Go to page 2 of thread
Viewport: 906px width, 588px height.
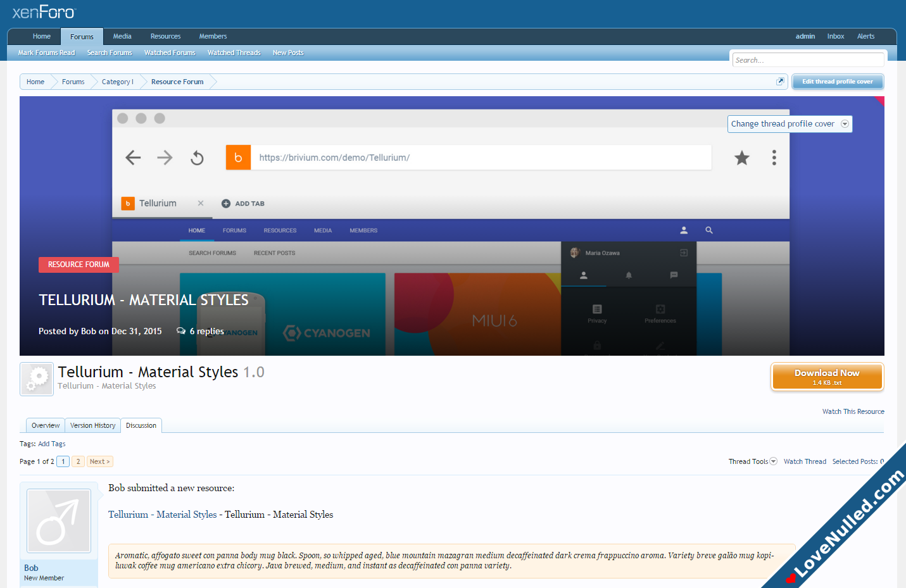click(78, 461)
